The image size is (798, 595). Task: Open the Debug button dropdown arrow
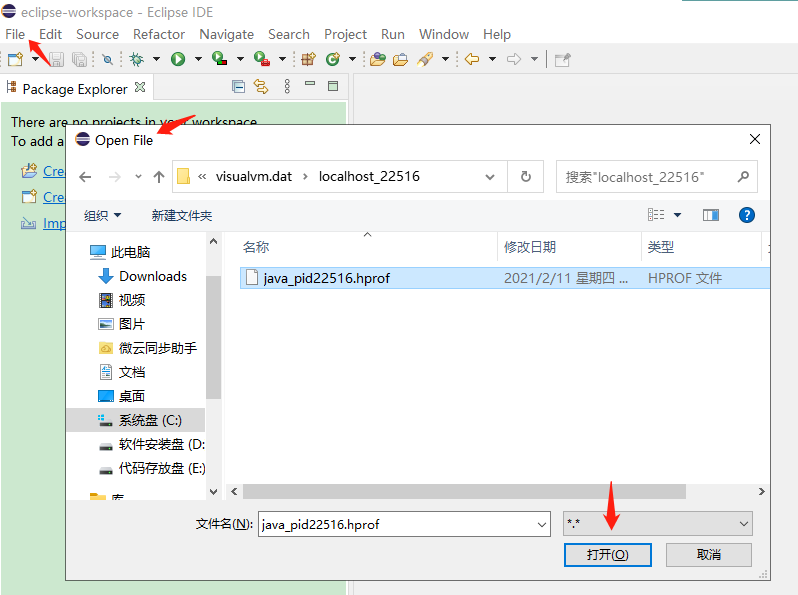click(156, 59)
